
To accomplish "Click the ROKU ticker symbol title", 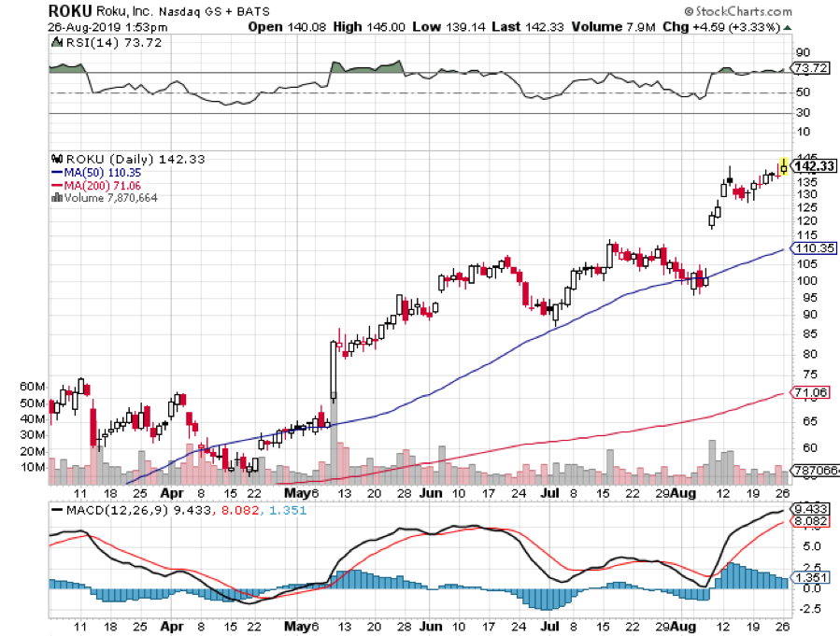I will point(70,10).
